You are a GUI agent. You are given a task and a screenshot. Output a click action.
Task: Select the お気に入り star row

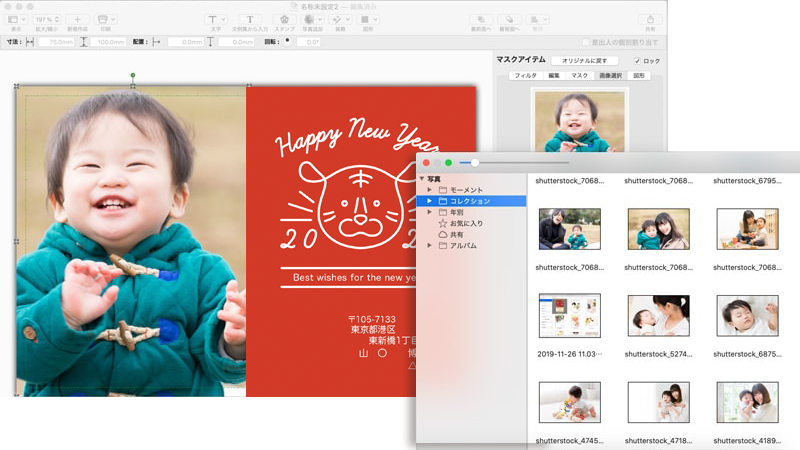click(472, 223)
